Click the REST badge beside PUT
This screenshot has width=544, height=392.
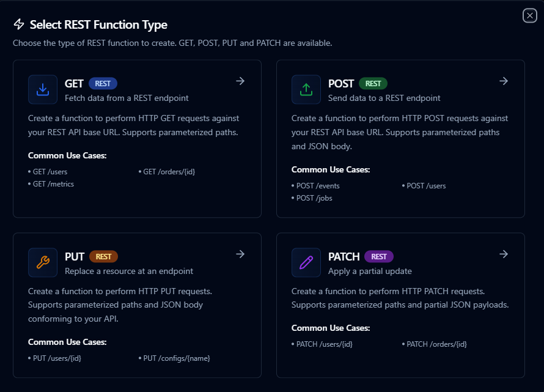point(103,257)
